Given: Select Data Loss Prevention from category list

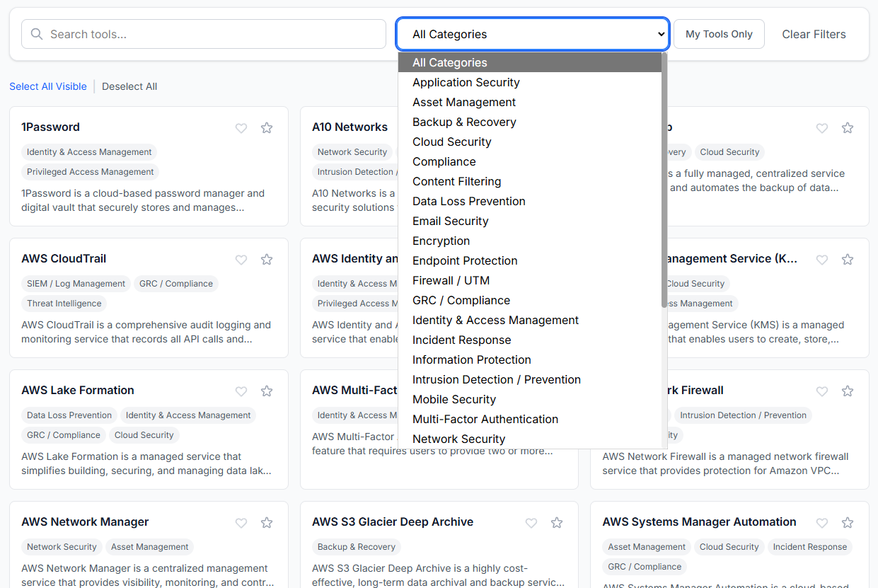Looking at the screenshot, I should (529, 201).
